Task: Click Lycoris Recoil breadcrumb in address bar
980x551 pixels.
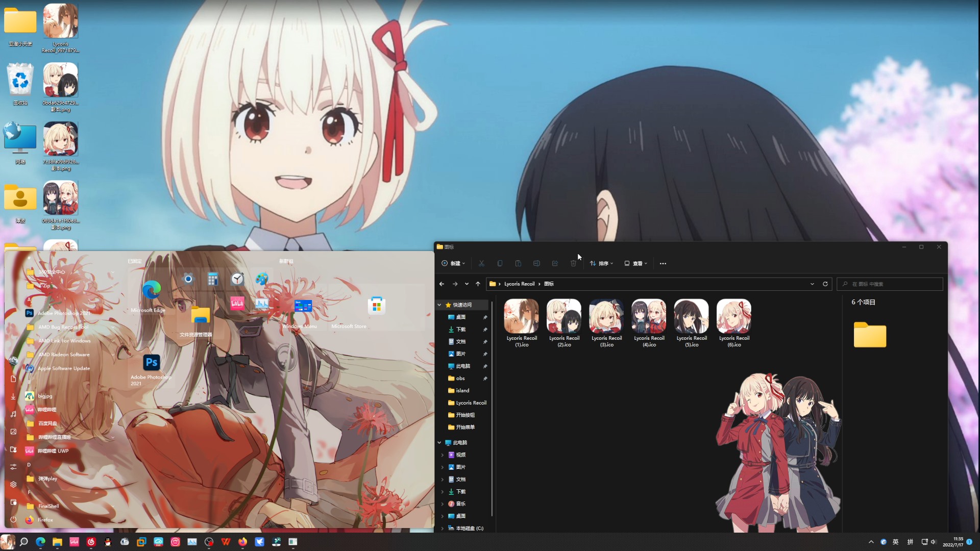Action: click(519, 284)
